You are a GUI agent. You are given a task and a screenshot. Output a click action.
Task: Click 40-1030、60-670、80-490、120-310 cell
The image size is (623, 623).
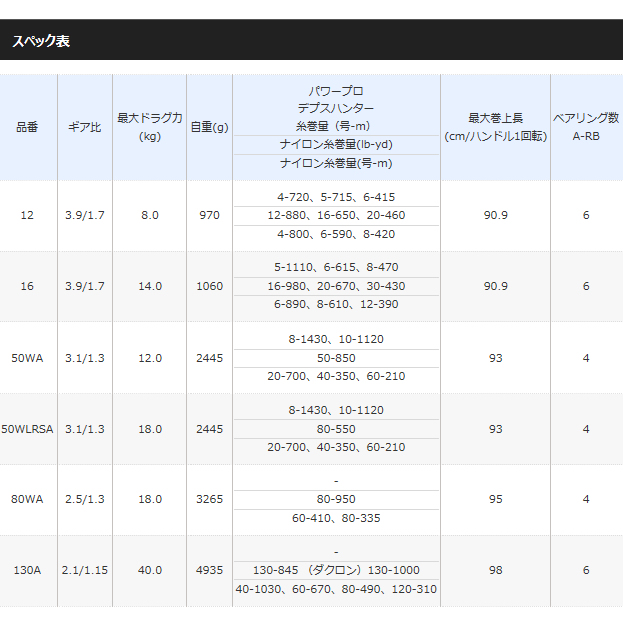pyautogui.click(x=336, y=589)
